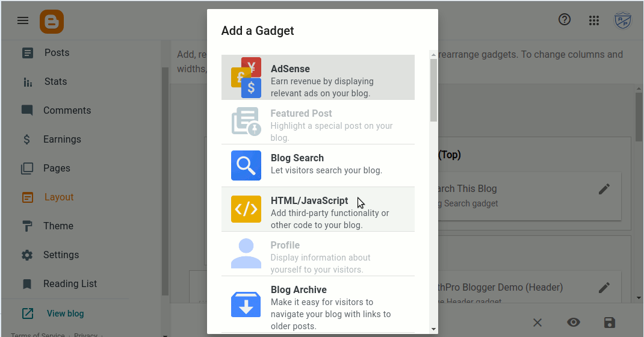Click the Blog Search magnifier icon

coord(246,165)
